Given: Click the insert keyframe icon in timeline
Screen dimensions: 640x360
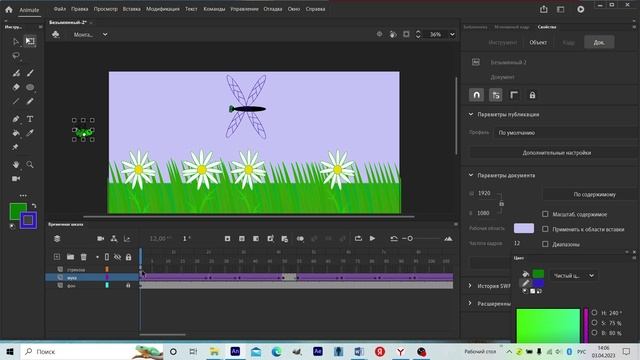Looking at the screenshot, I should 227,239.
